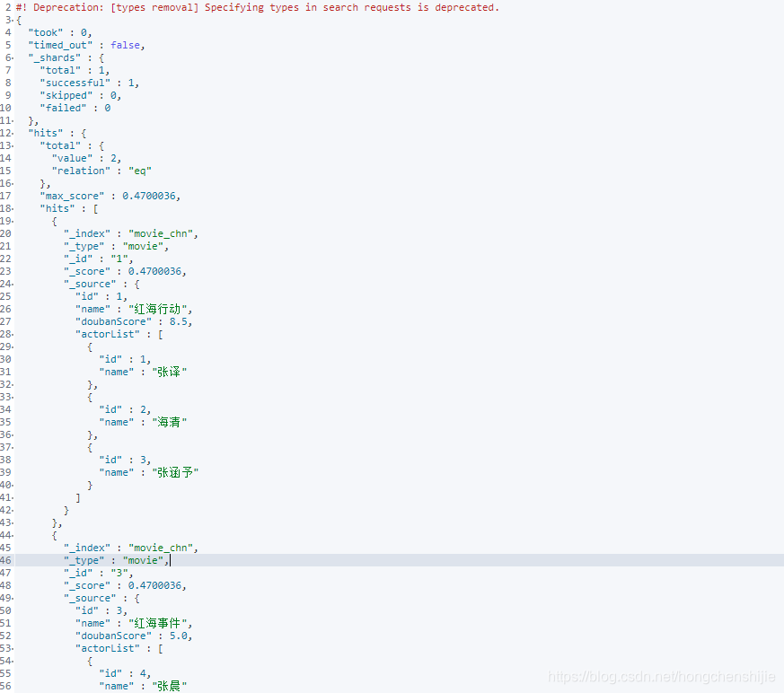This screenshot has width=784, height=693.
Task: Click the highlighted "_type" : "movie" line 46
Action: point(117,561)
